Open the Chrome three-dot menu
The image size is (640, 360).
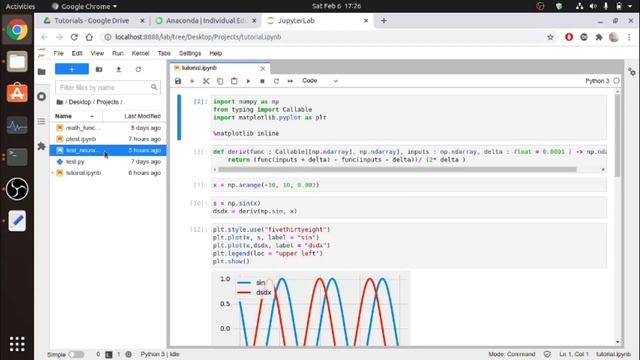[629, 37]
